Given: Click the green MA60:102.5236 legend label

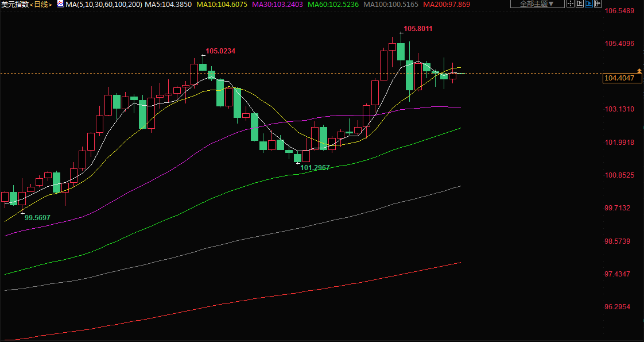Looking at the screenshot, I should point(333,4).
